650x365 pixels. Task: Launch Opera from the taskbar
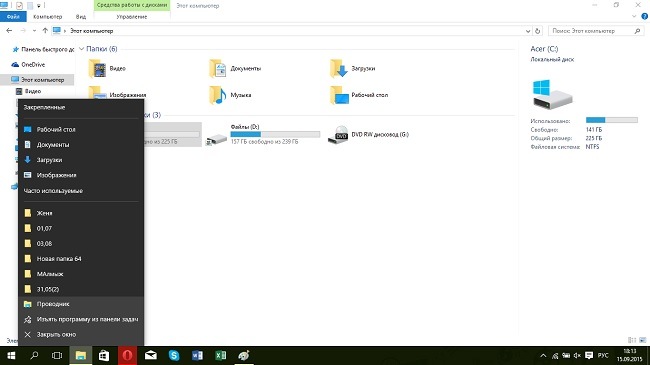pos(127,355)
